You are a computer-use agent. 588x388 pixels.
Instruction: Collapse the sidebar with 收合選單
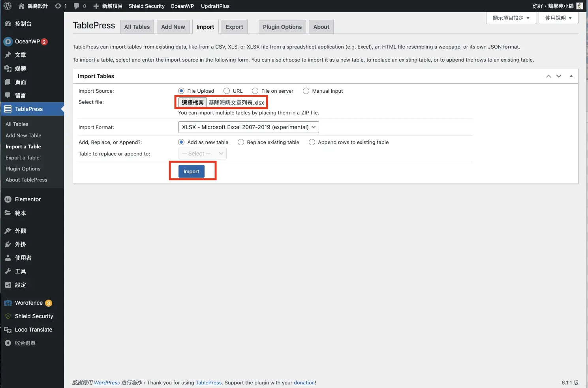(x=20, y=343)
